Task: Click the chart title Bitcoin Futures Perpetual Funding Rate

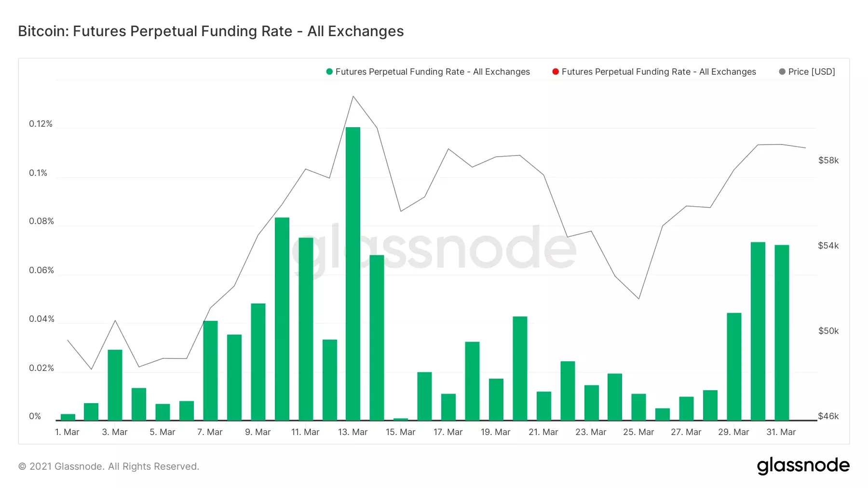Action: (211, 31)
